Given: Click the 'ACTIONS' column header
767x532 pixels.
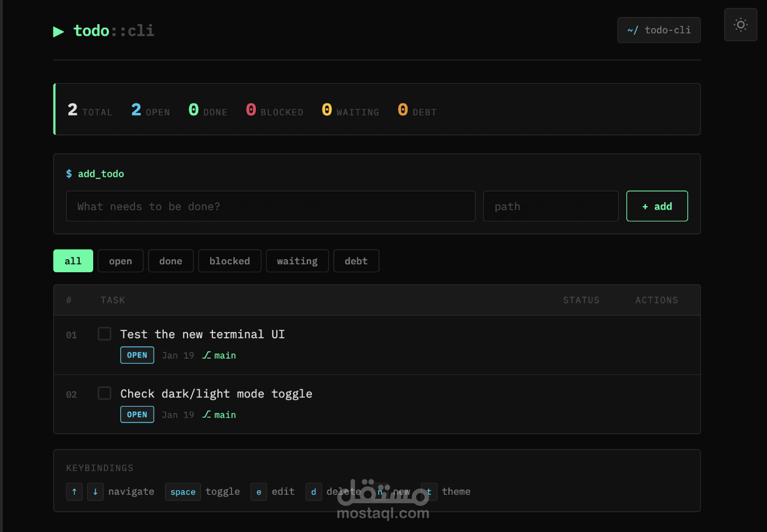Looking at the screenshot, I should click(x=656, y=300).
